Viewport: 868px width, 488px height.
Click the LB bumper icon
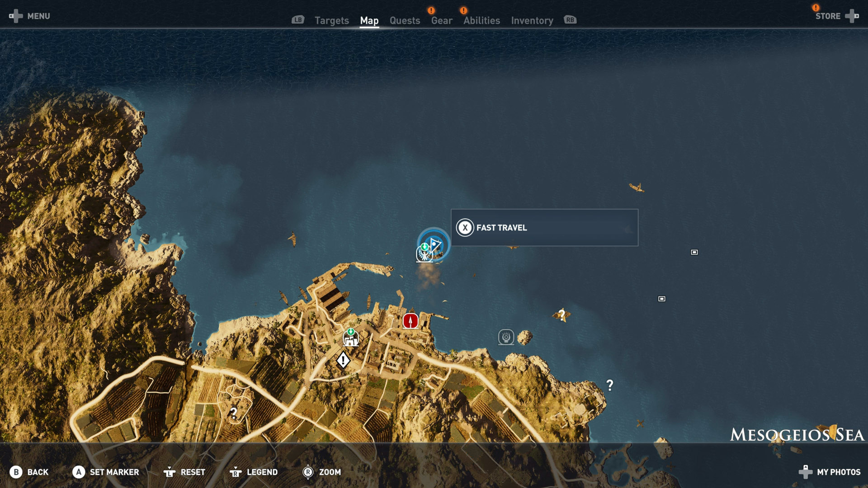298,20
